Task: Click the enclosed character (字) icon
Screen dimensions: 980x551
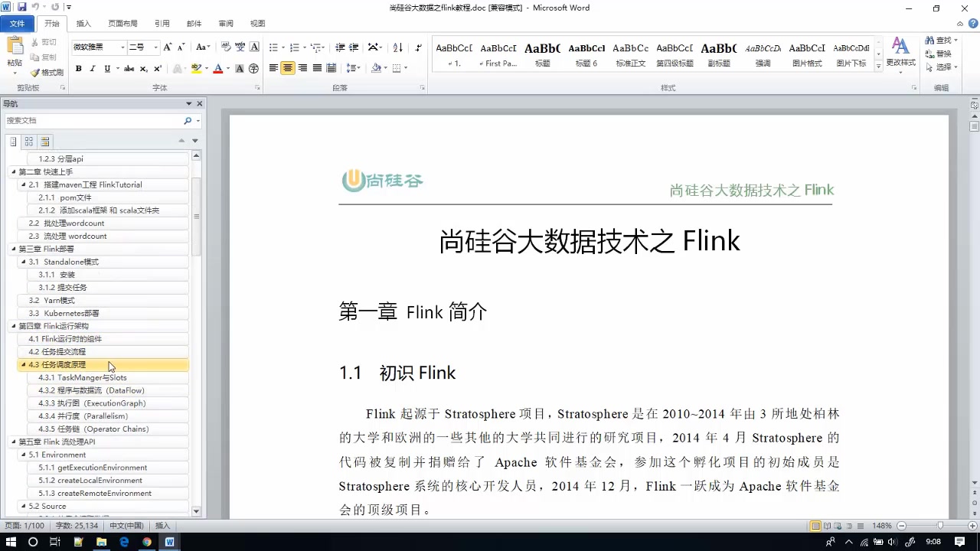Action: point(253,69)
